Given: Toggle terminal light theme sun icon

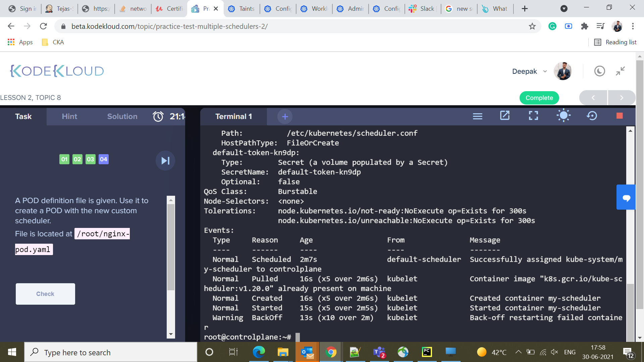Looking at the screenshot, I should (563, 116).
